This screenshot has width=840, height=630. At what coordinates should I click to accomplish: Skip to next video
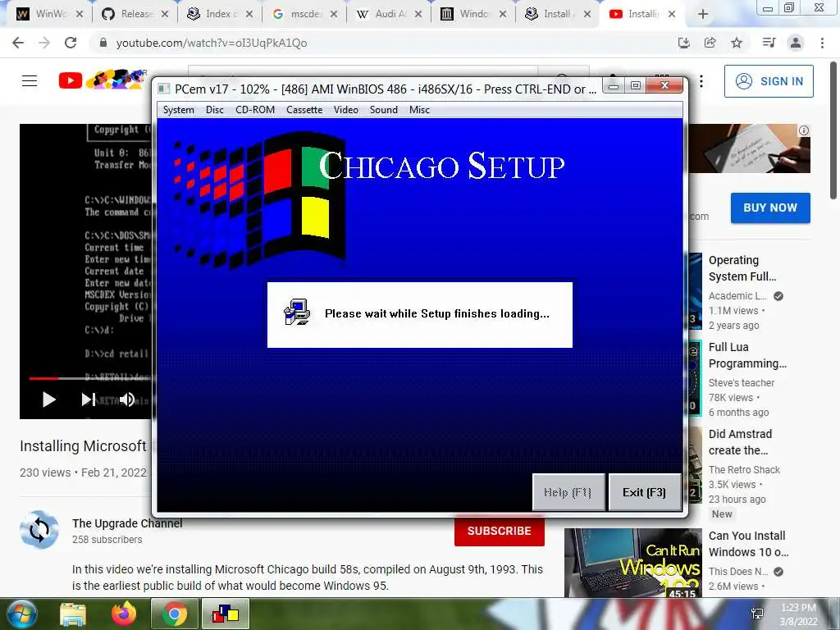(x=89, y=399)
